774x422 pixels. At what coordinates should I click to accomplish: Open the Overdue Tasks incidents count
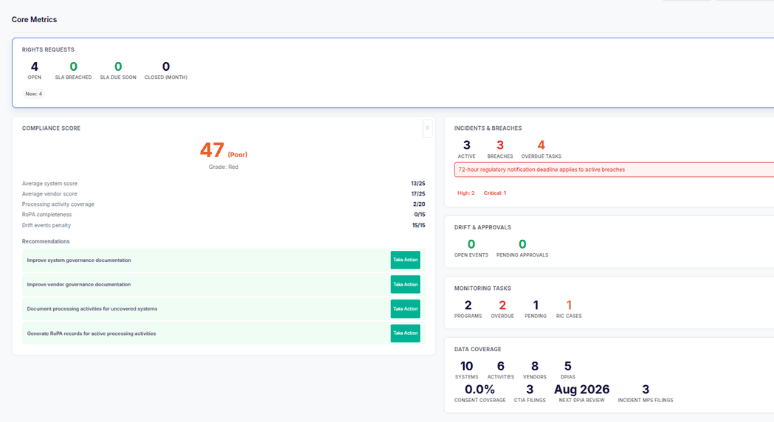pos(541,149)
